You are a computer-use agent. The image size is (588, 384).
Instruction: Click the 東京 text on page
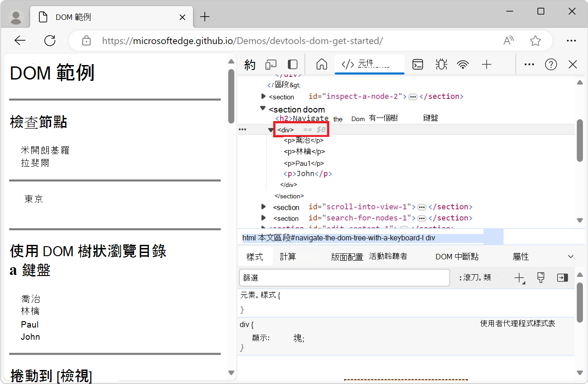(x=34, y=199)
